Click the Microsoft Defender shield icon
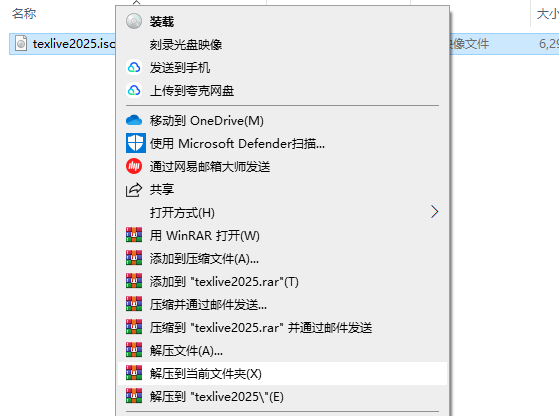 (x=135, y=143)
